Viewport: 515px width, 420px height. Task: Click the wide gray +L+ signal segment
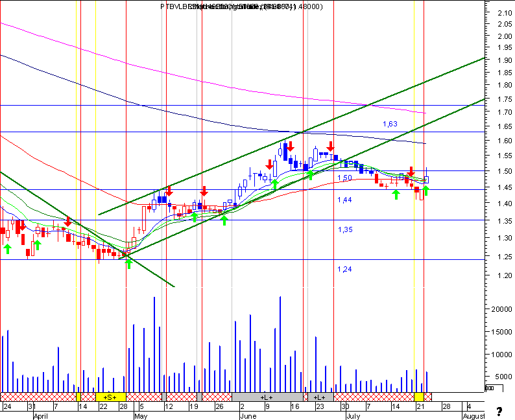click(x=267, y=397)
